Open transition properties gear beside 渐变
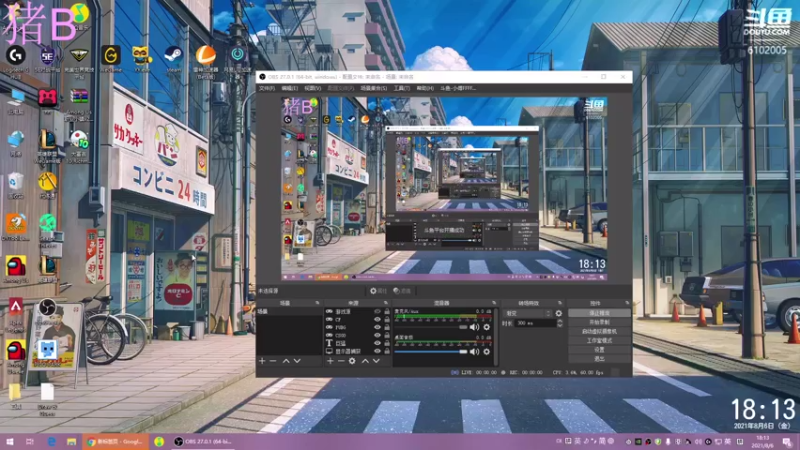Viewport: 800px width, 450px height. (559, 313)
